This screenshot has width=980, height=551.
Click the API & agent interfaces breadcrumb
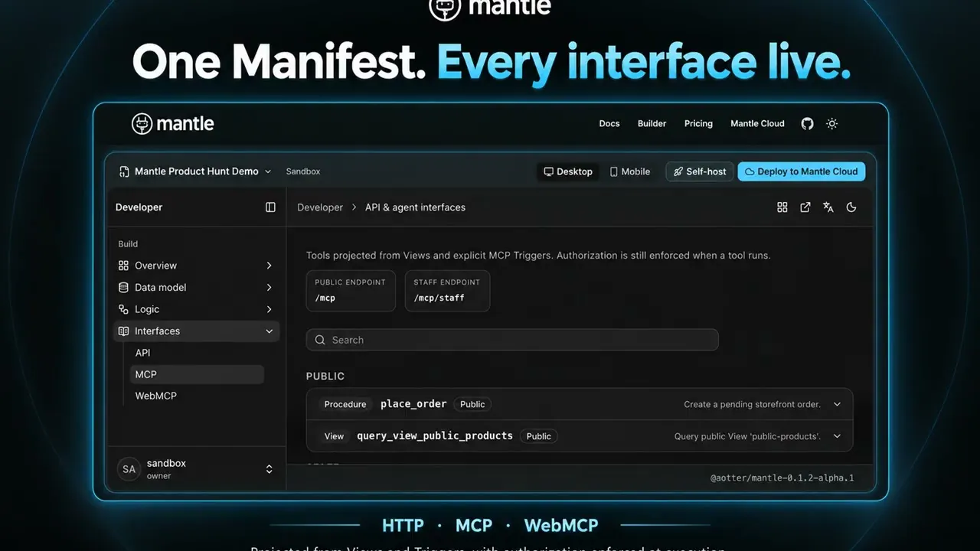tap(415, 207)
